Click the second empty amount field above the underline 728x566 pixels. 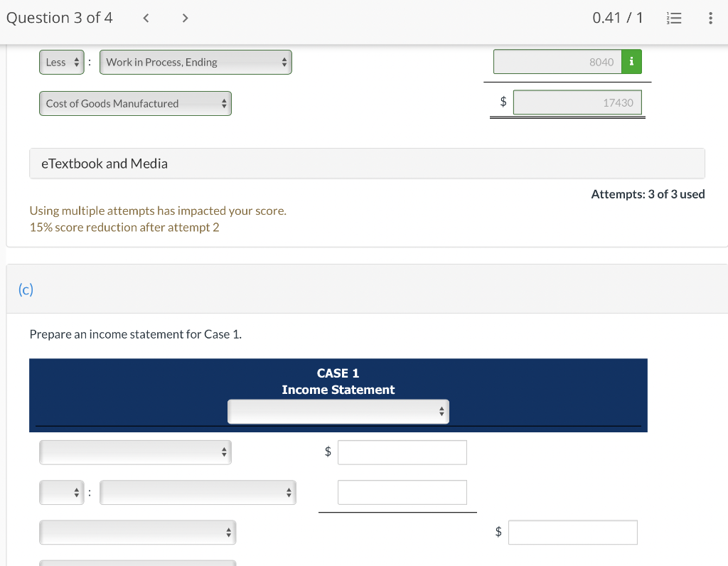tap(402, 492)
